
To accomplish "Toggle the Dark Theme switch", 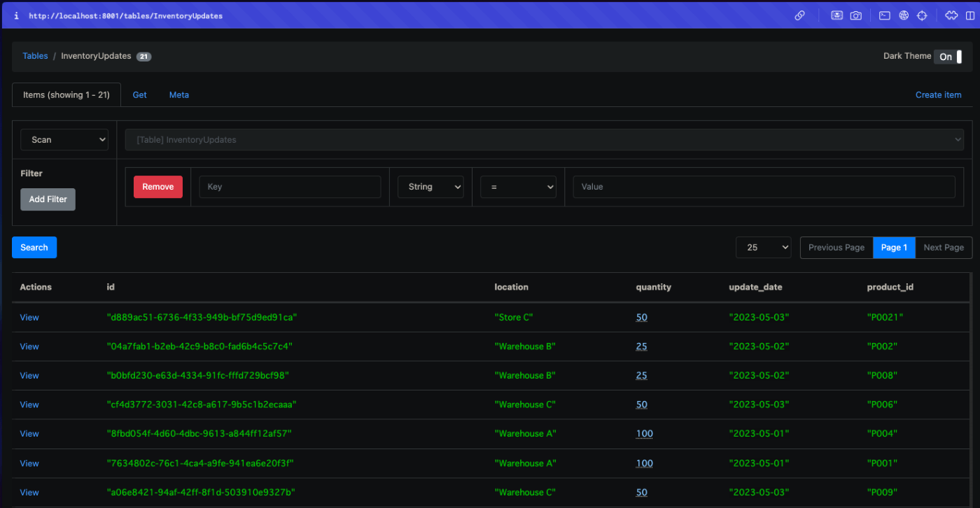I will point(948,57).
